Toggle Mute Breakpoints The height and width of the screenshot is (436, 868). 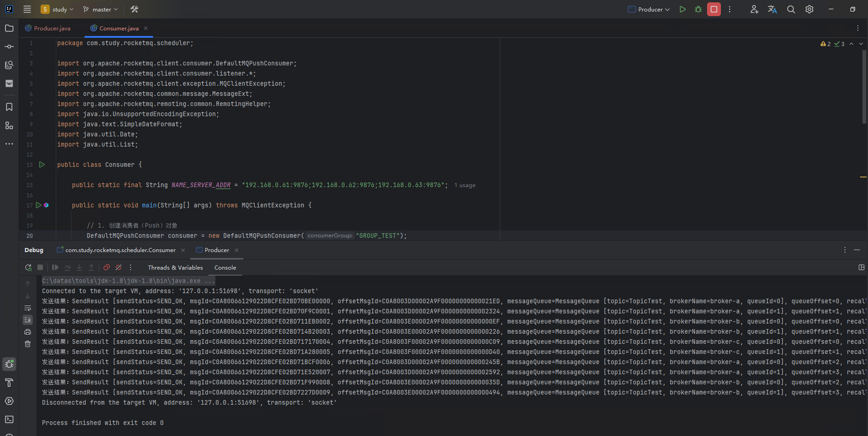tap(119, 267)
